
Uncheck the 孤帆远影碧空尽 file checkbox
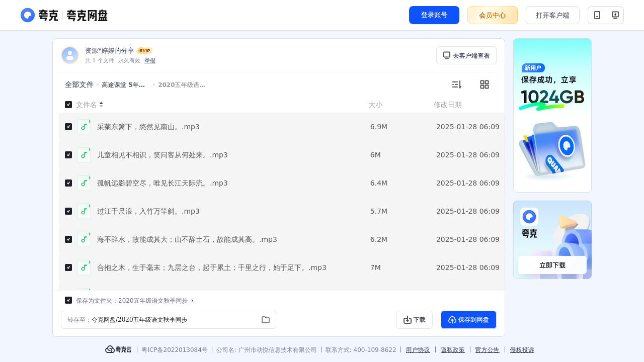68,183
